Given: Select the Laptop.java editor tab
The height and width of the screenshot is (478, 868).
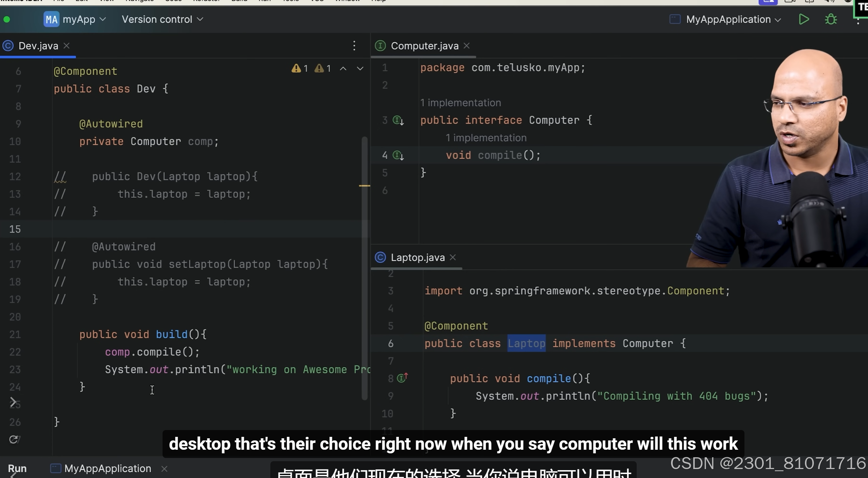Looking at the screenshot, I should point(418,258).
